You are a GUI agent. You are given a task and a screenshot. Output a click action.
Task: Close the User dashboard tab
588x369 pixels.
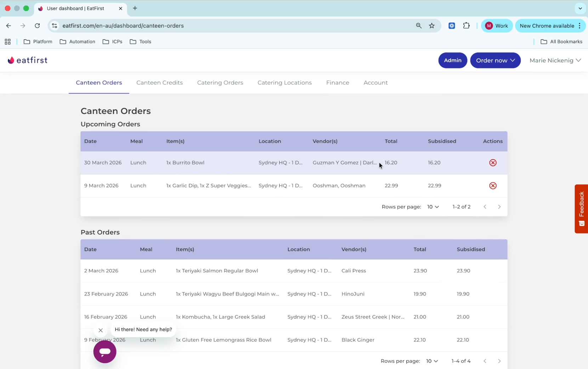tap(120, 8)
